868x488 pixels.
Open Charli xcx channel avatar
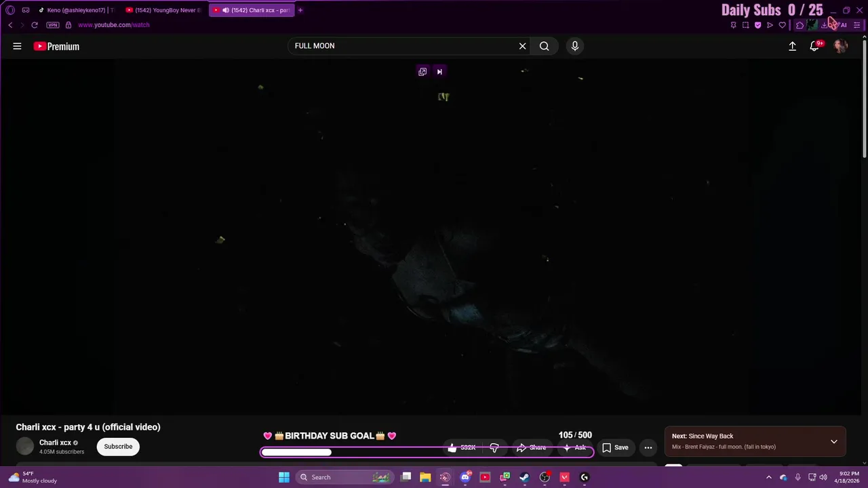tap(25, 446)
